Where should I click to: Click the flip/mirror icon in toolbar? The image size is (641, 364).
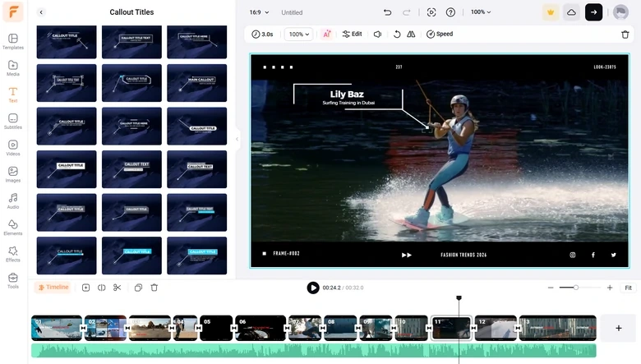pyautogui.click(x=411, y=35)
